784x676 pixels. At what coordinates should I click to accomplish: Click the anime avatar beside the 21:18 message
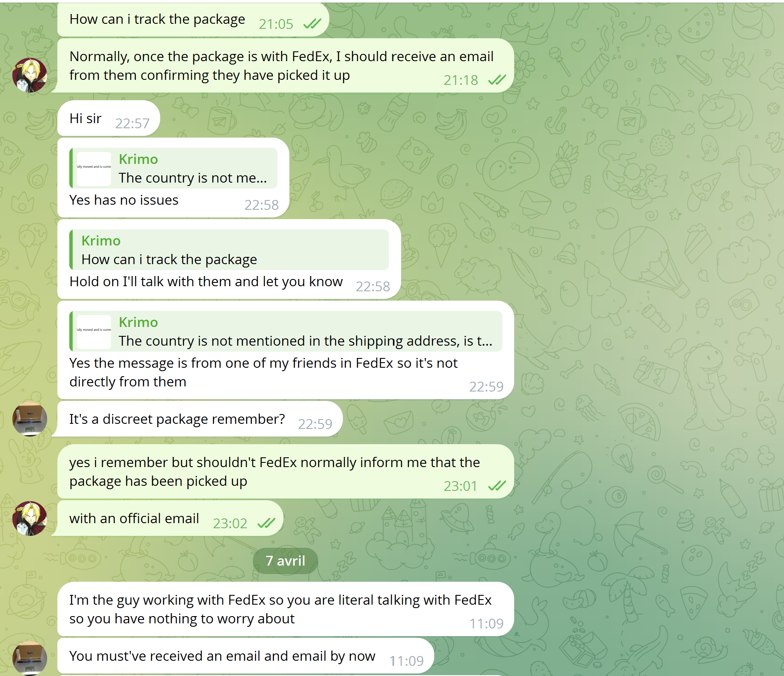click(29, 75)
